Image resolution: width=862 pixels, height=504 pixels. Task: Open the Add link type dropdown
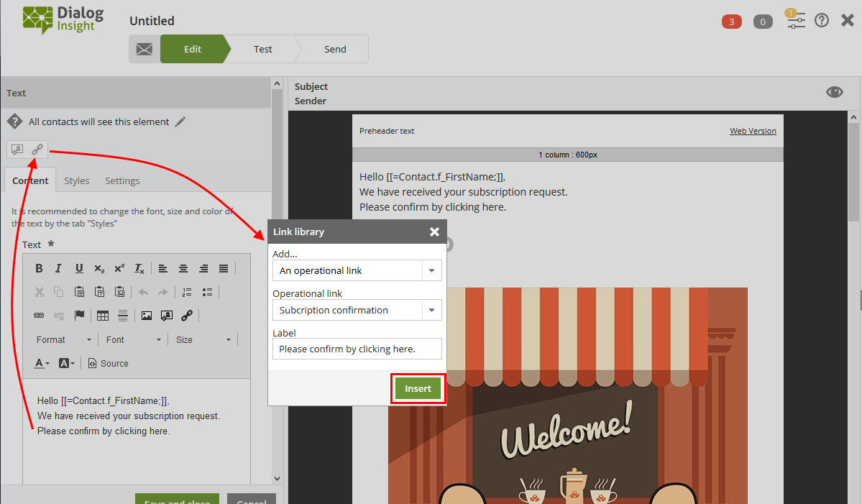coord(357,270)
